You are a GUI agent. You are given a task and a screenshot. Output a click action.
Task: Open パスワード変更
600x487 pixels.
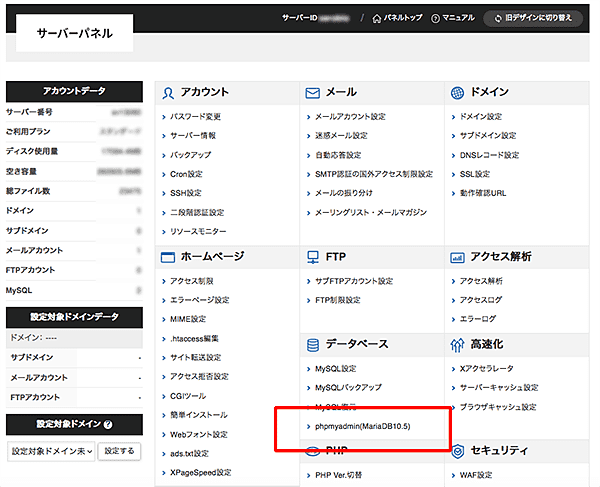click(195, 117)
